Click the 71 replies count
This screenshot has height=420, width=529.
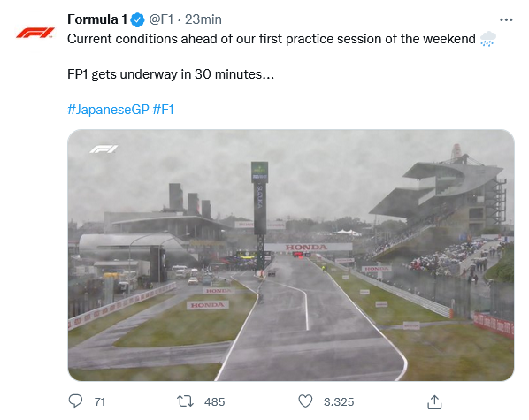tap(100, 401)
